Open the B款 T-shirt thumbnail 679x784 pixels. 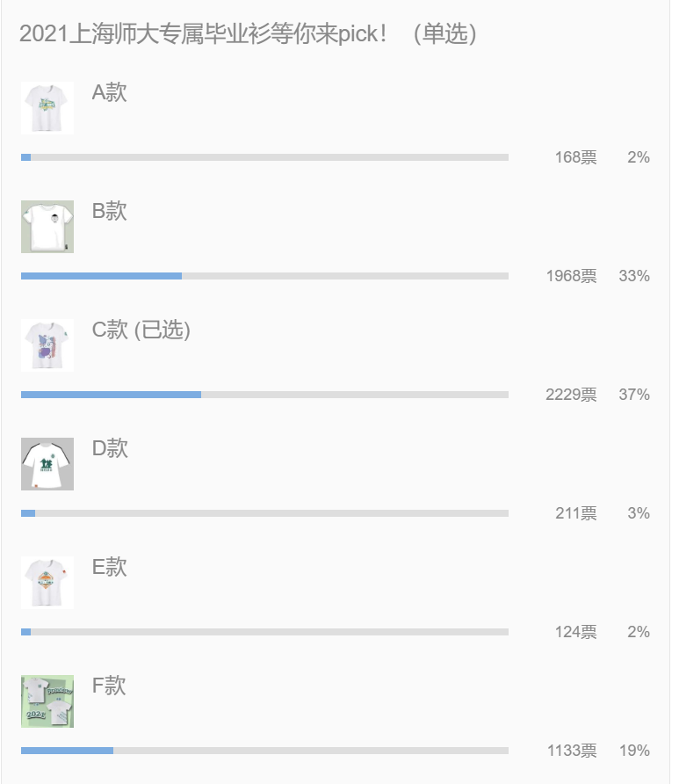(x=47, y=227)
